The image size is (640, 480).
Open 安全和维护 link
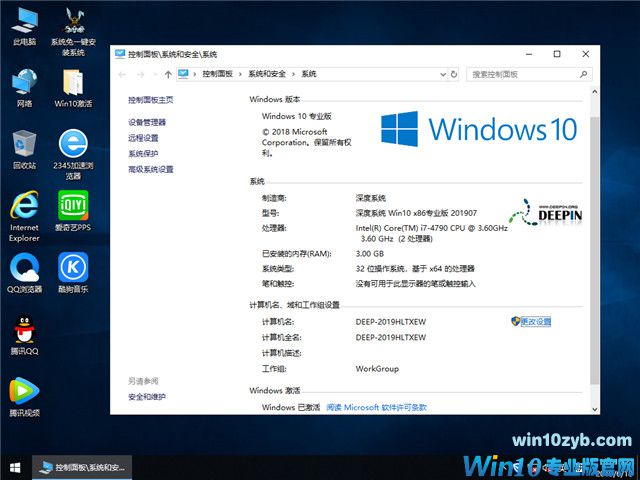(x=147, y=397)
